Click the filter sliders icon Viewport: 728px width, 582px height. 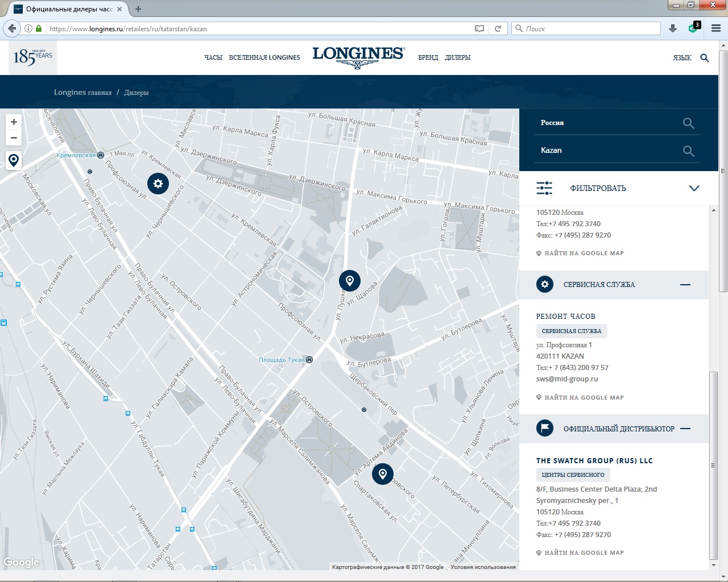(x=544, y=188)
